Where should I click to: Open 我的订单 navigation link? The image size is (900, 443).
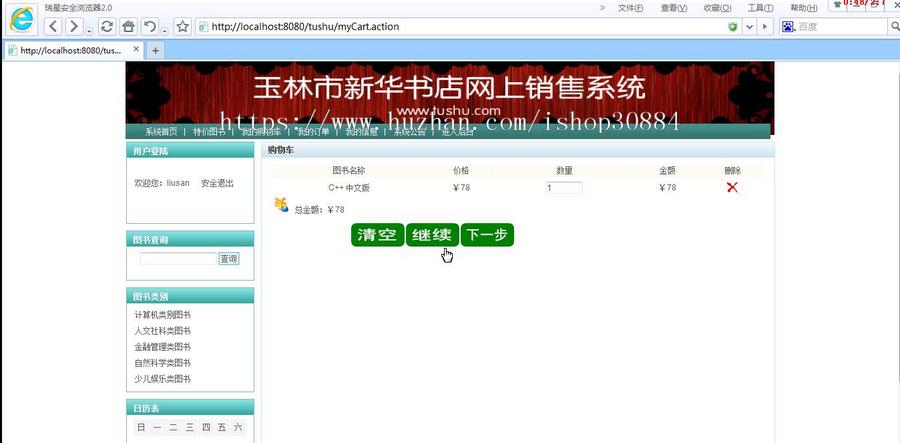[313, 131]
